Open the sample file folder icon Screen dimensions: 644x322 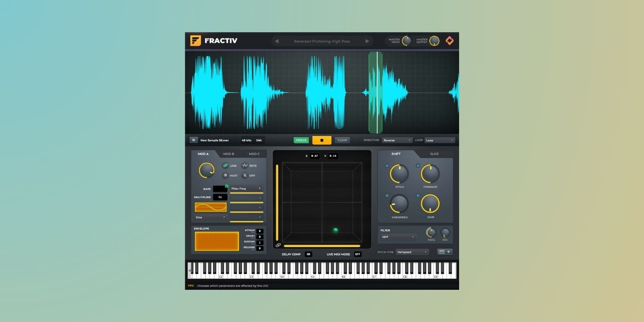[194, 140]
